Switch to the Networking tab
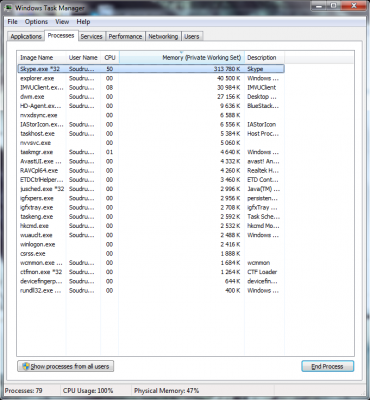Screen dimensions: 370x400 [x=163, y=36]
